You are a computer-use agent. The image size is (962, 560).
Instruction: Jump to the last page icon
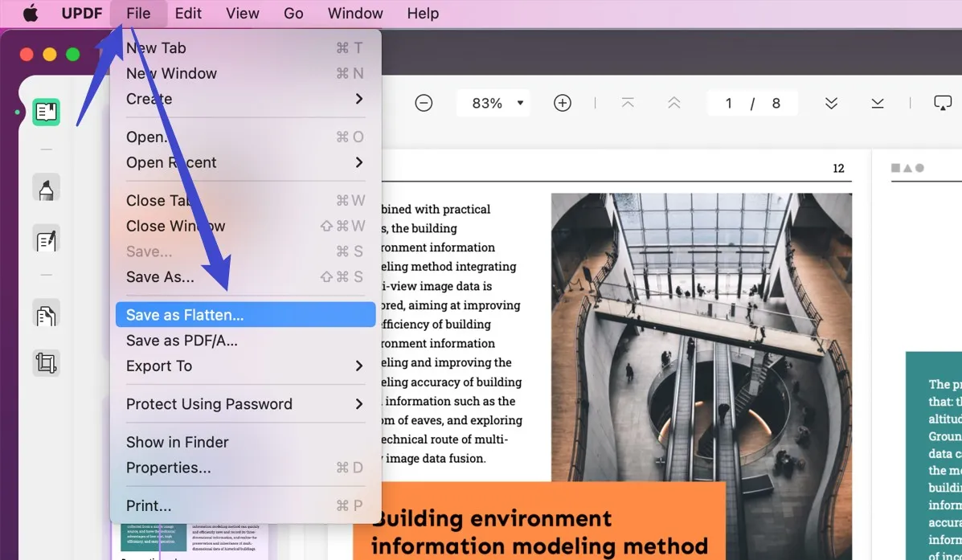pyautogui.click(x=877, y=103)
